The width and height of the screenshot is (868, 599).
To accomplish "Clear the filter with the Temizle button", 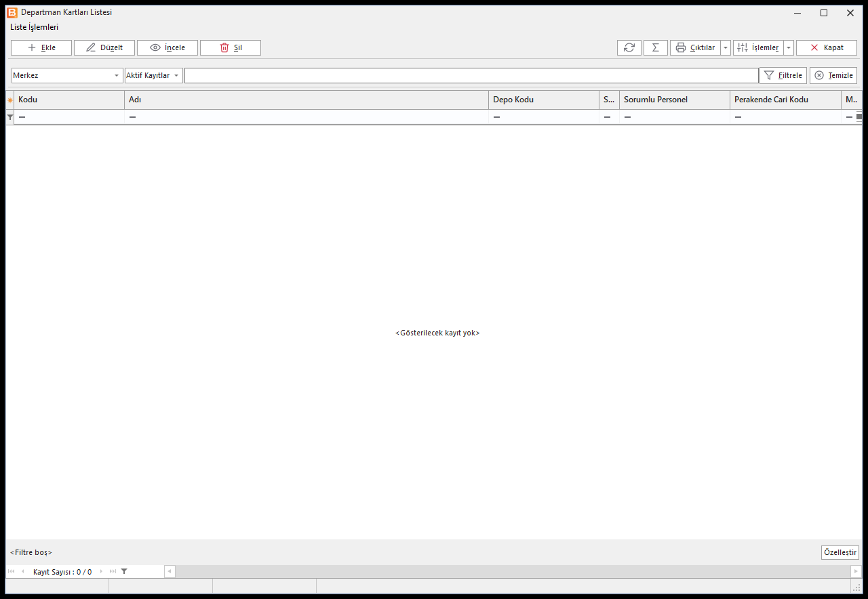I will (833, 75).
